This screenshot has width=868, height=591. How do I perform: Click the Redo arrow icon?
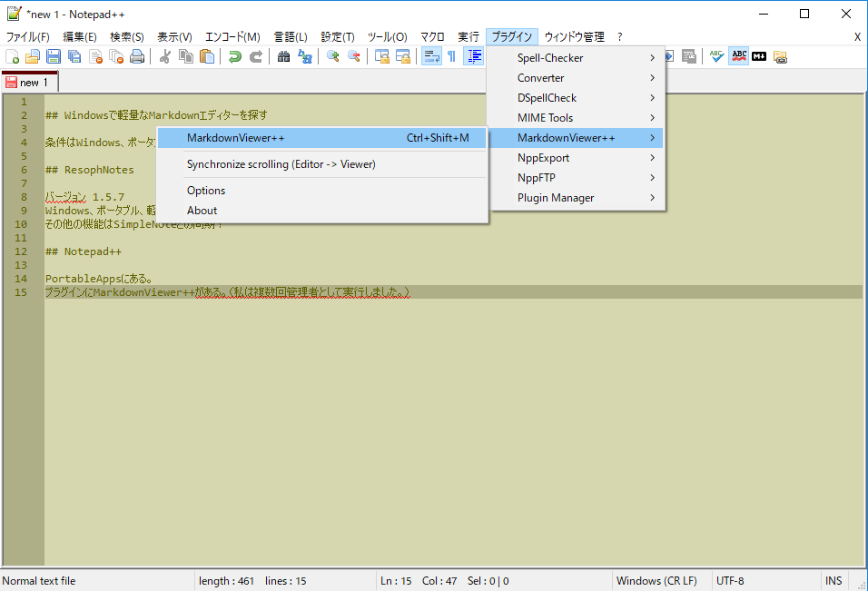coord(256,56)
